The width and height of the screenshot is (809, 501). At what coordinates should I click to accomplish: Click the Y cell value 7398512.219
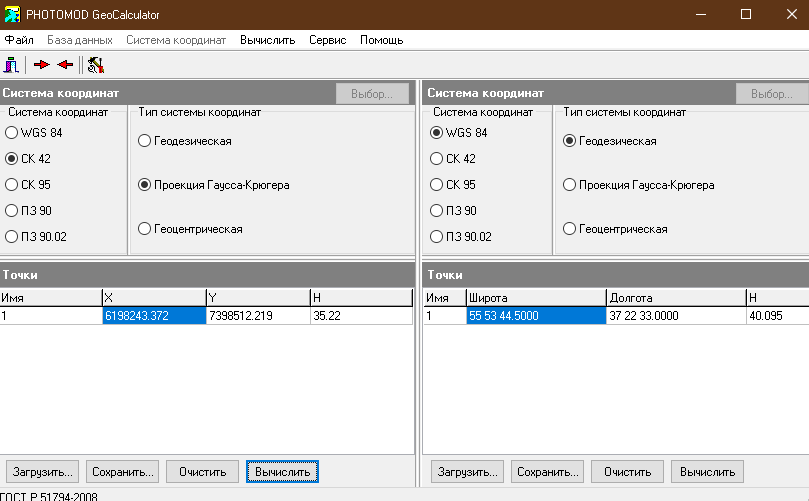click(x=258, y=316)
